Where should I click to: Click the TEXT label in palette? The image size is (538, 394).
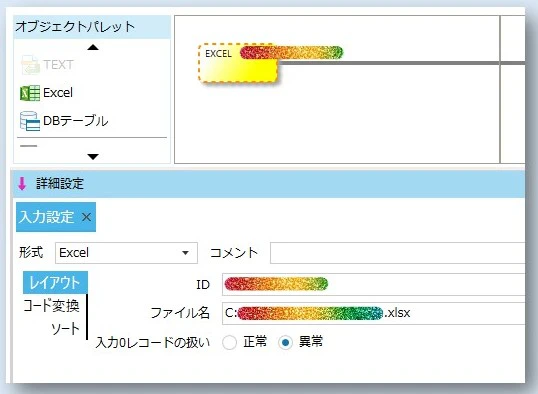[x=58, y=65]
